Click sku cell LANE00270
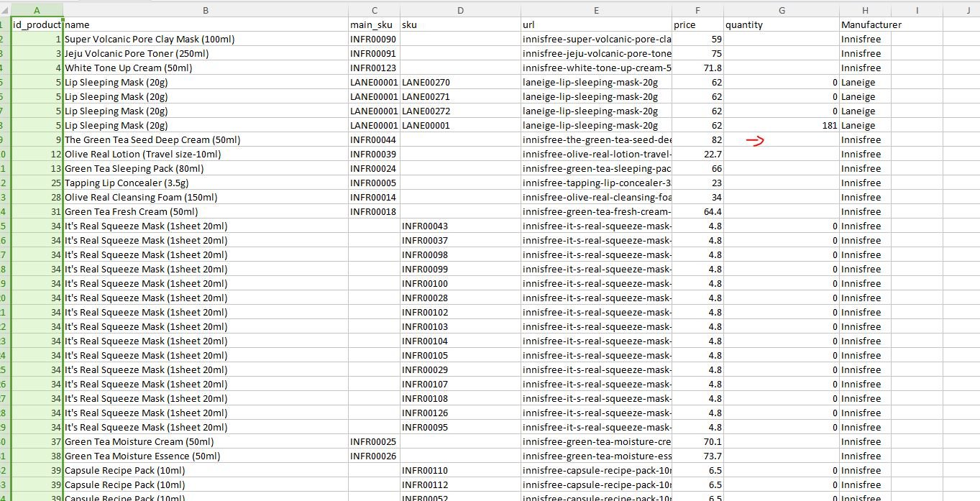The image size is (980, 501). tap(460, 82)
